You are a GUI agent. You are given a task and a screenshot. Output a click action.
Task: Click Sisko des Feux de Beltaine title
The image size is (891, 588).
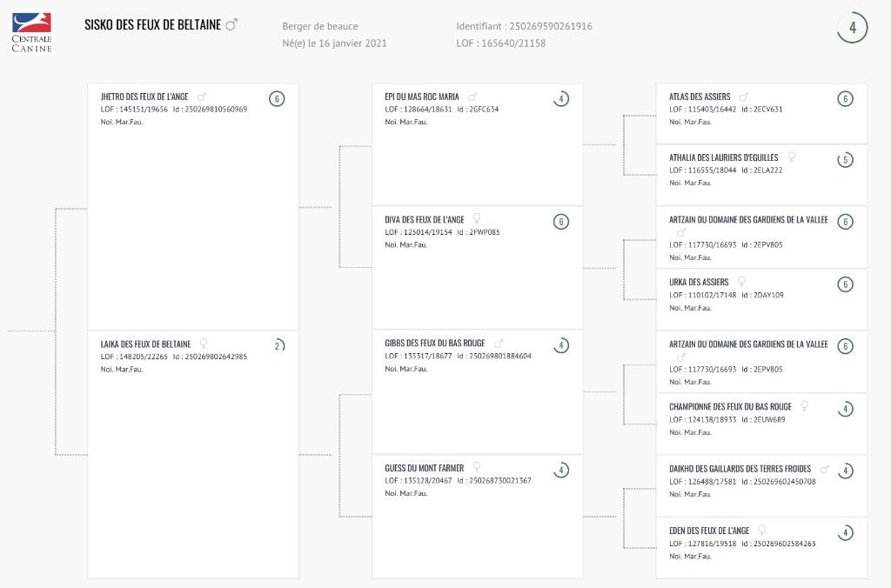point(152,25)
